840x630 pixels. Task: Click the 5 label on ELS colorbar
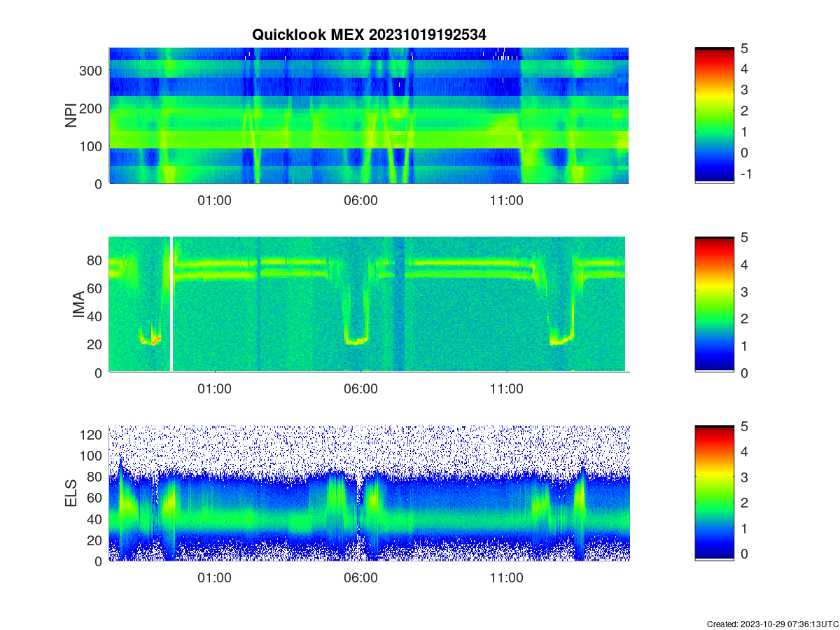click(744, 426)
